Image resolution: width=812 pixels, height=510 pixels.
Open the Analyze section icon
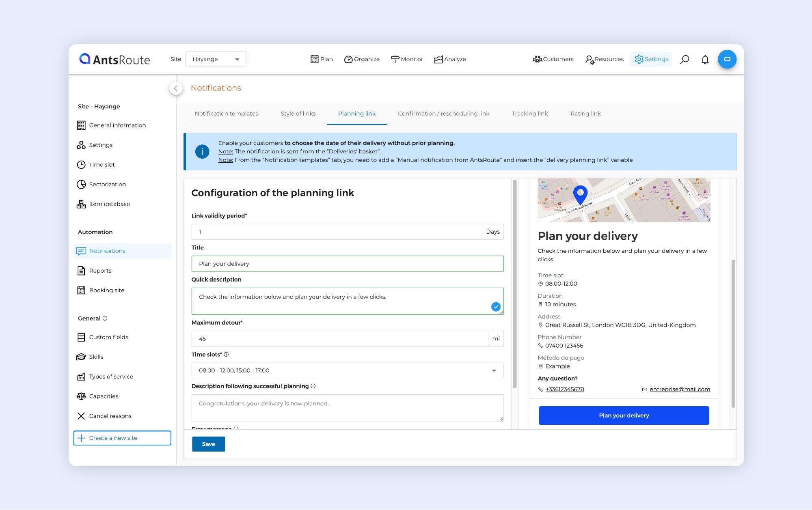click(438, 59)
